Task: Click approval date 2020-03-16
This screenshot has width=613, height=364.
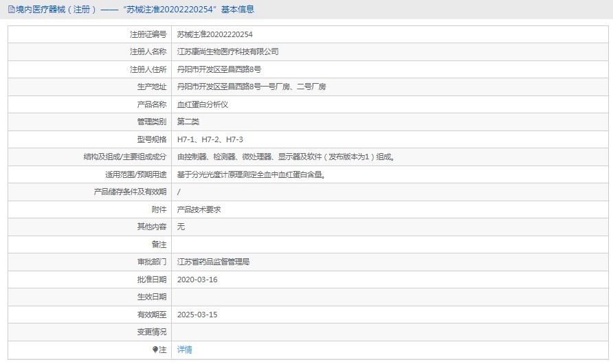Action: coord(197,280)
